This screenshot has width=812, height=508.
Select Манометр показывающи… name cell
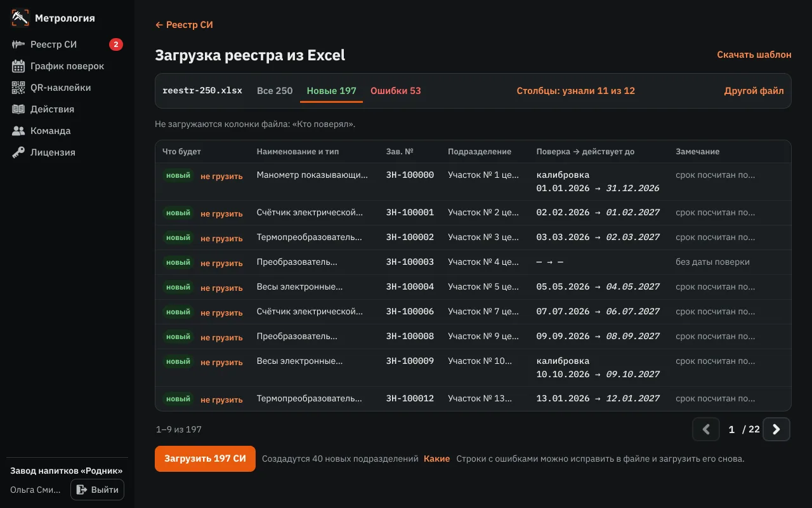312,175
